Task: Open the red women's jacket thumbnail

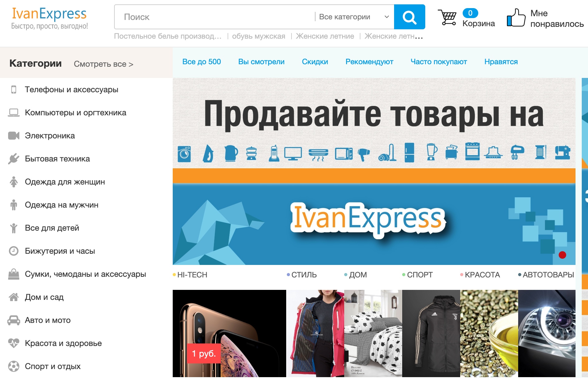Action: pyautogui.click(x=315, y=334)
